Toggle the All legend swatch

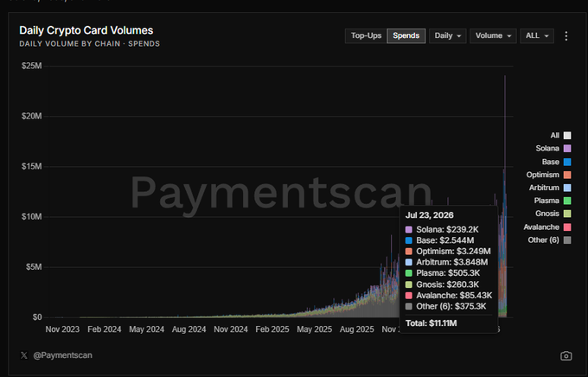click(x=567, y=136)
